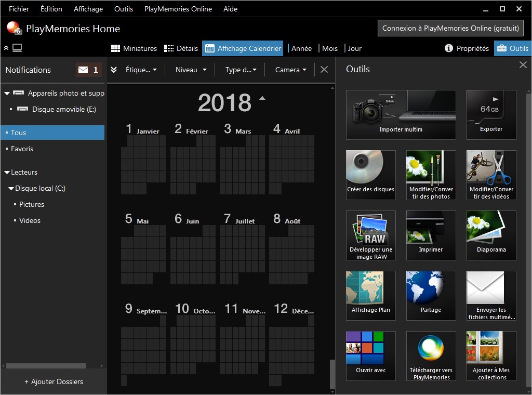Open the Janvier month grid

tap(143, 165)
